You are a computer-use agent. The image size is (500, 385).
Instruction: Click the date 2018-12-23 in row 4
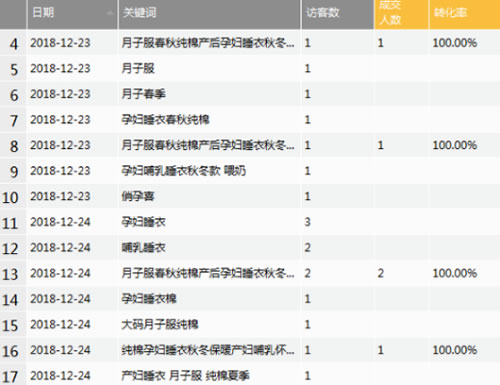60,43
